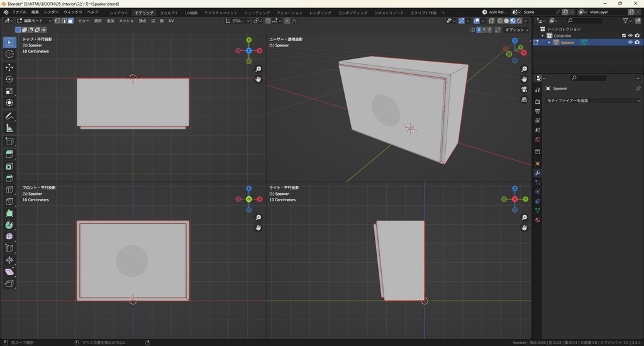Viewport: 644px width, 346px height.
Task: Open the ファイル menu
Action: click(19, 12)
